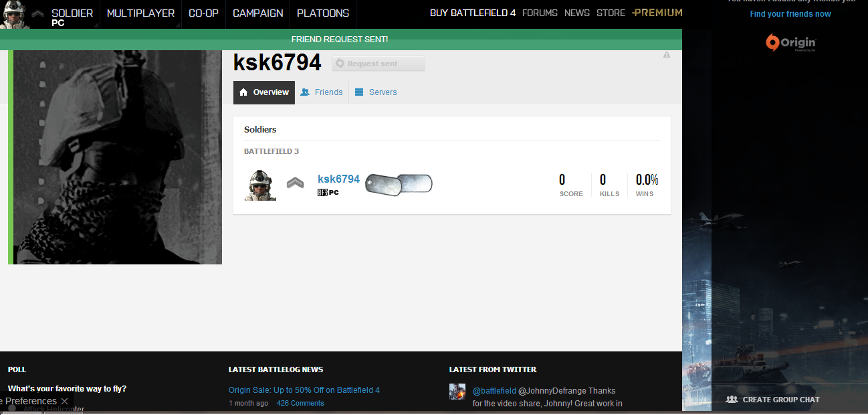
Task: Open the CAMPAIGN menu
Action: [258, 14]
